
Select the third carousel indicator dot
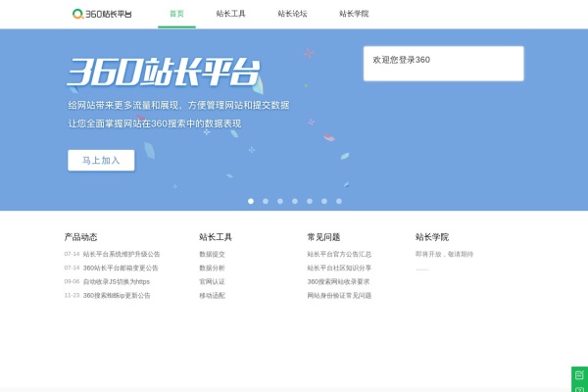280,202
